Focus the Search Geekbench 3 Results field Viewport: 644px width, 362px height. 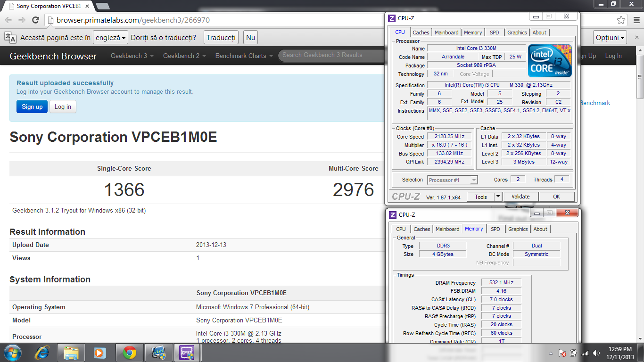coord(332,55)
